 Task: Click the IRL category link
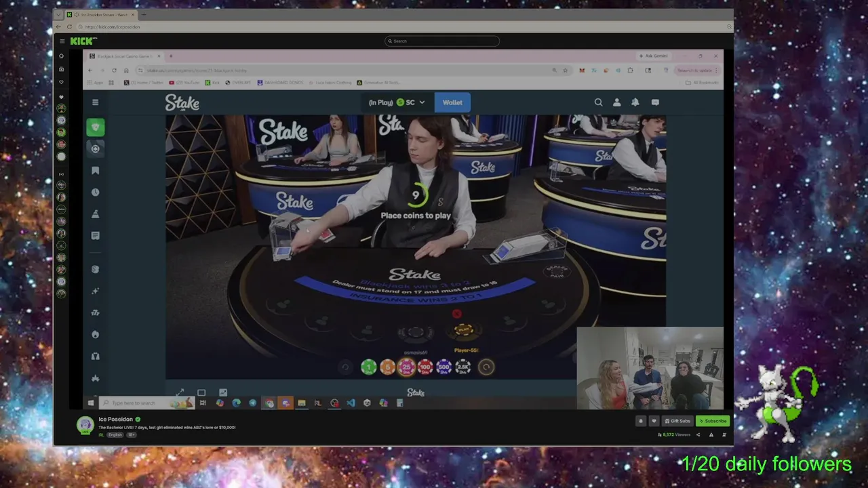coord(102,435)
